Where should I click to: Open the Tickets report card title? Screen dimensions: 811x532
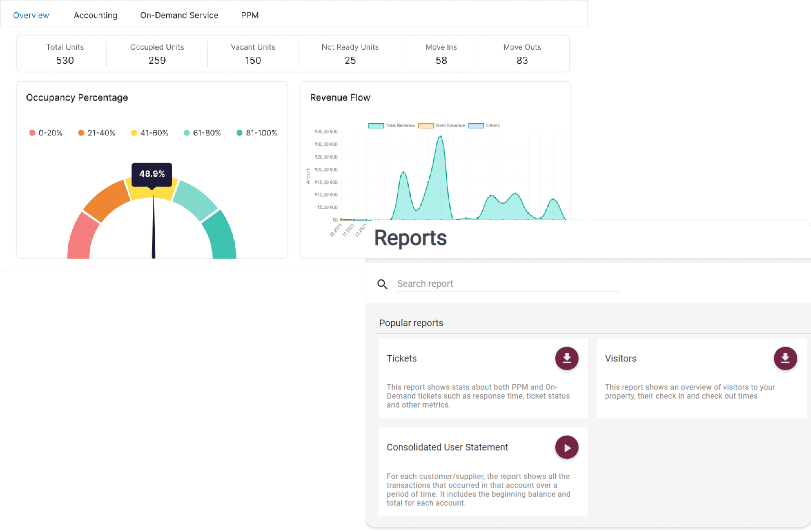pos(401,359)
